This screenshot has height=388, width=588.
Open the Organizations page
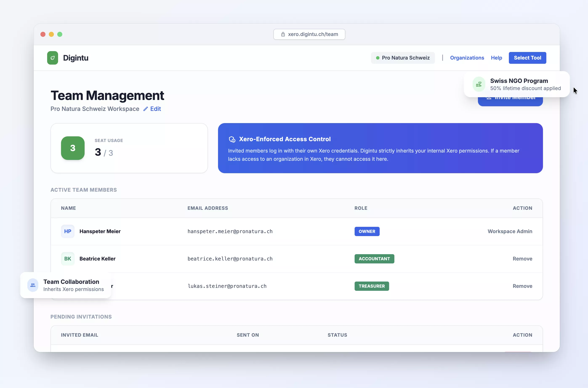pyautogui.click(x=467, y=58)
